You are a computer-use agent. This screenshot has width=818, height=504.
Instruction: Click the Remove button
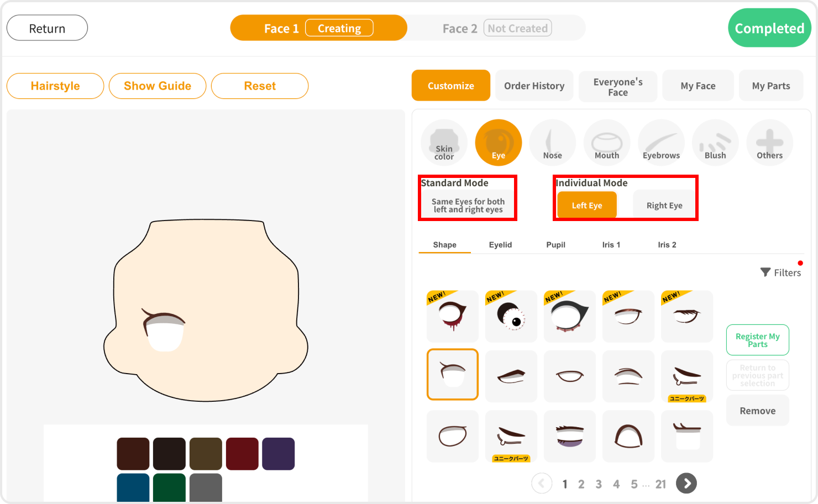coord(757,411)
